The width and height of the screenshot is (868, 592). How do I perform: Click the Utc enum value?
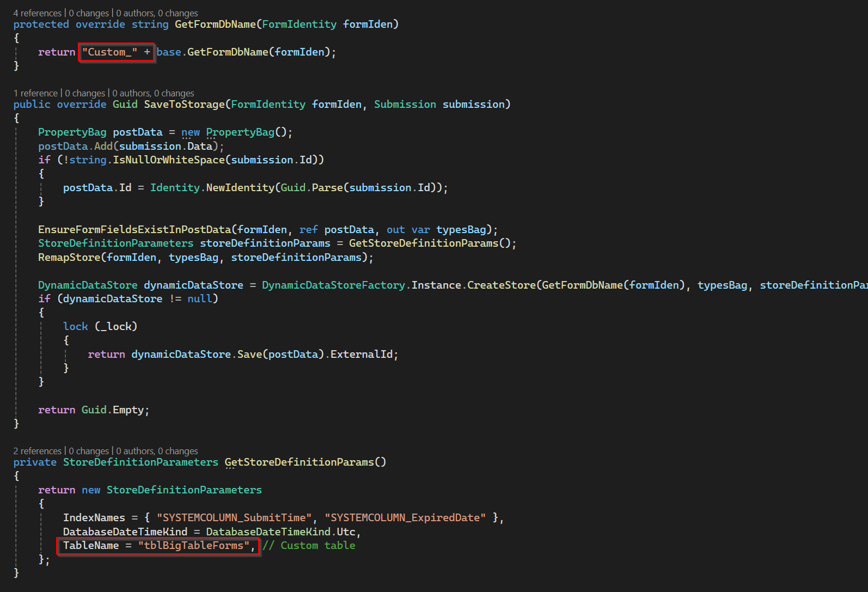coord(346,532)
